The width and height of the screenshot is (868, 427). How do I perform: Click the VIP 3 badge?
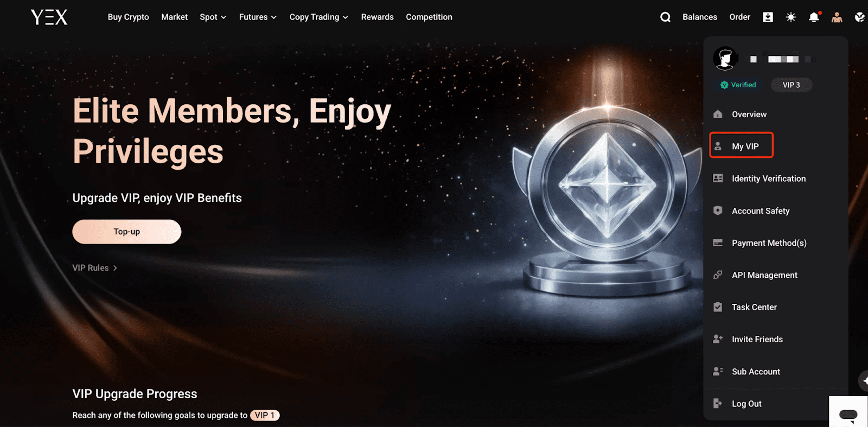coord(791,85)
